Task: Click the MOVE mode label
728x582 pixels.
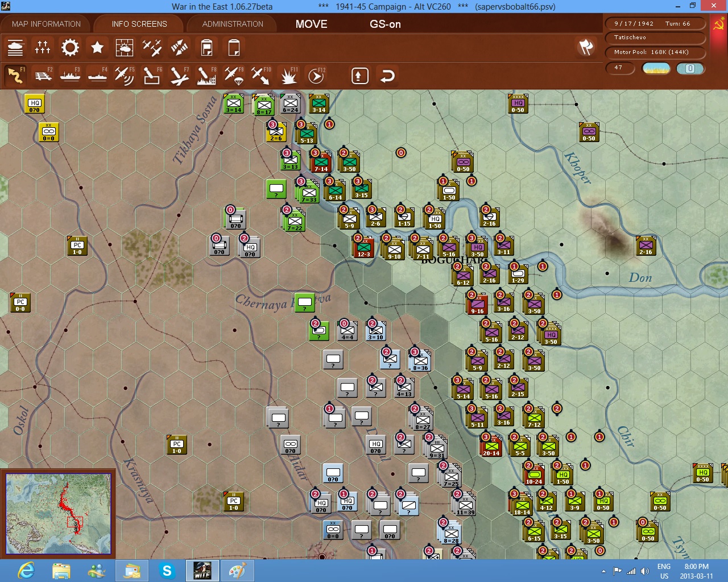Action: pyautogui.click(x=311, y=24)
